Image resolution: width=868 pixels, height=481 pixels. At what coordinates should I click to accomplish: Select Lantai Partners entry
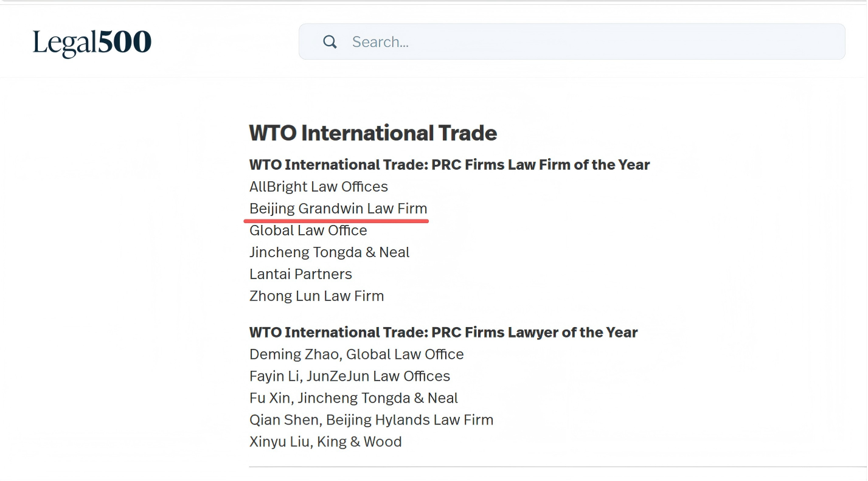[x=300, y=274]
